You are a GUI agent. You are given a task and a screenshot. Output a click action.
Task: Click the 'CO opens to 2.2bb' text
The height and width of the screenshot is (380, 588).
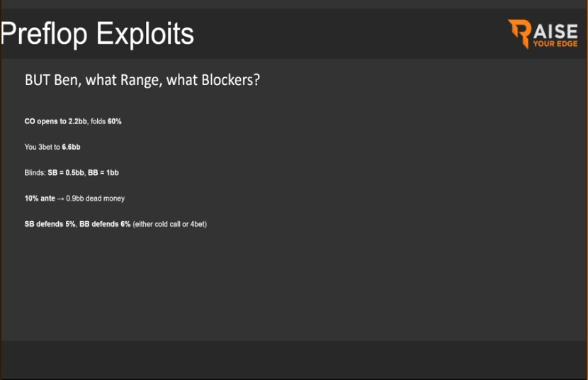56,121
